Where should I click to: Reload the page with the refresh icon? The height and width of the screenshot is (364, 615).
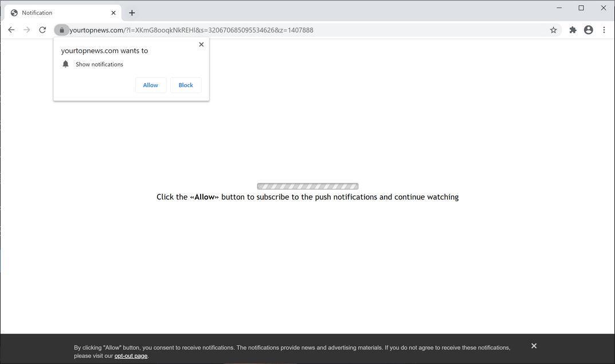(42, 30)
